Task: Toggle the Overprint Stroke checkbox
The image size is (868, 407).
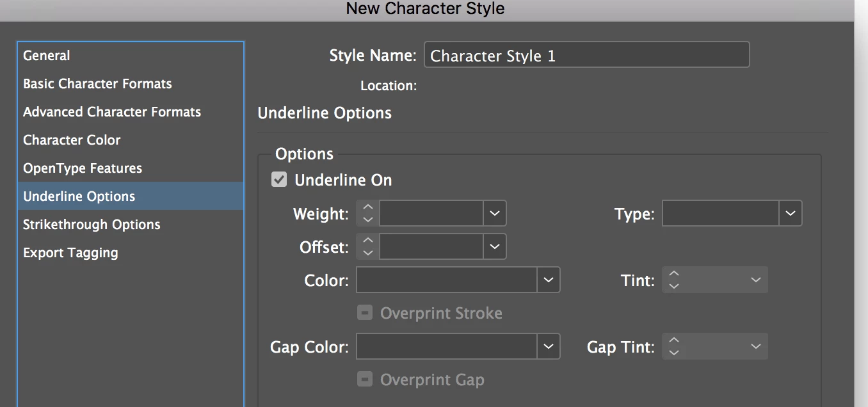Action: coord(365,313)
